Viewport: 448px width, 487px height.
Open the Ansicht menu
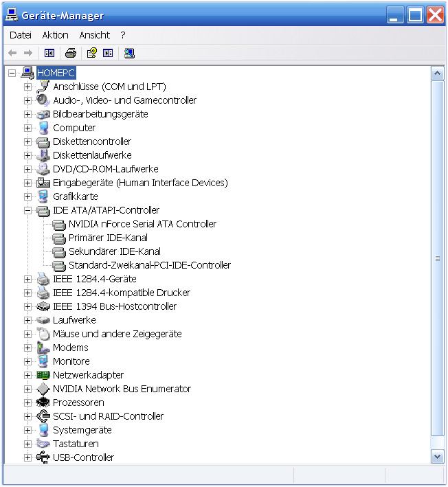click(94, 35)
